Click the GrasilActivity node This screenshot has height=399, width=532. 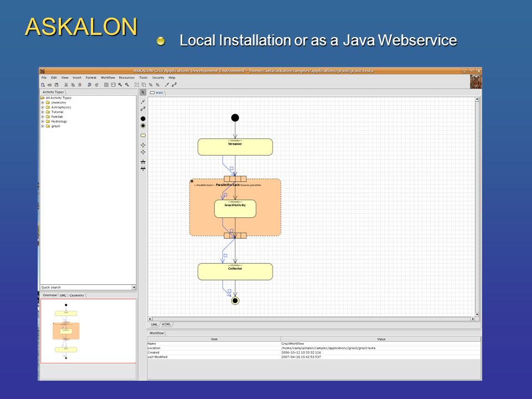click(x=235, y=209)
